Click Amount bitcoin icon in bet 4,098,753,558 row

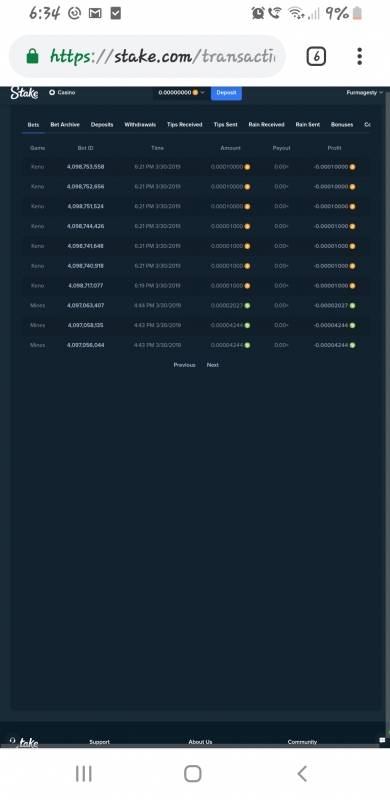click(x=247, y=167)
